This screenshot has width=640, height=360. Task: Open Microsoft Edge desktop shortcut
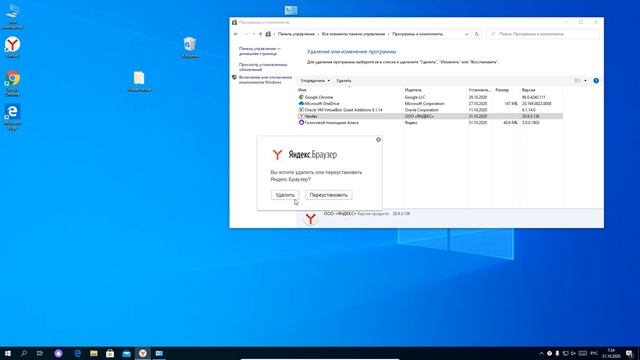[x=13, y=117]
